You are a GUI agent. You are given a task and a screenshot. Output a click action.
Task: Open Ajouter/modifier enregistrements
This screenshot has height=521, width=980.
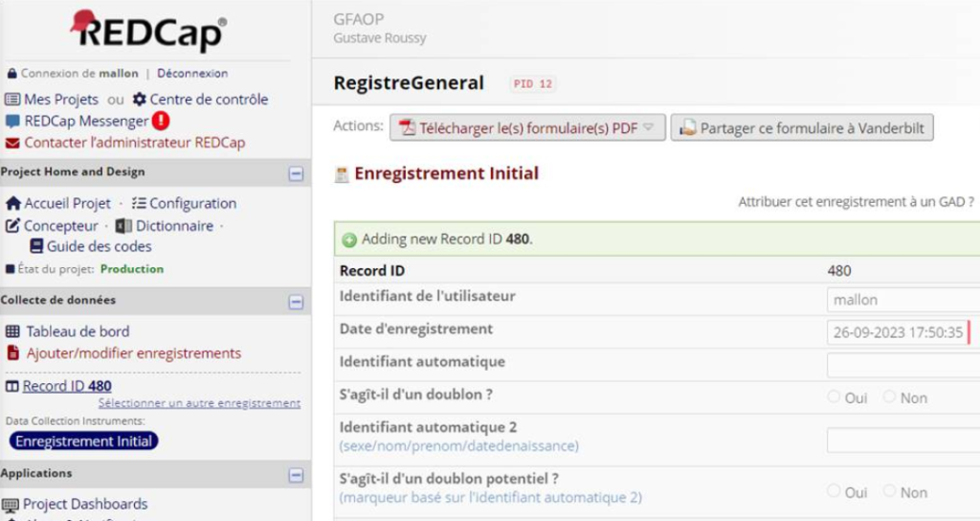click(x=133, y=353)
